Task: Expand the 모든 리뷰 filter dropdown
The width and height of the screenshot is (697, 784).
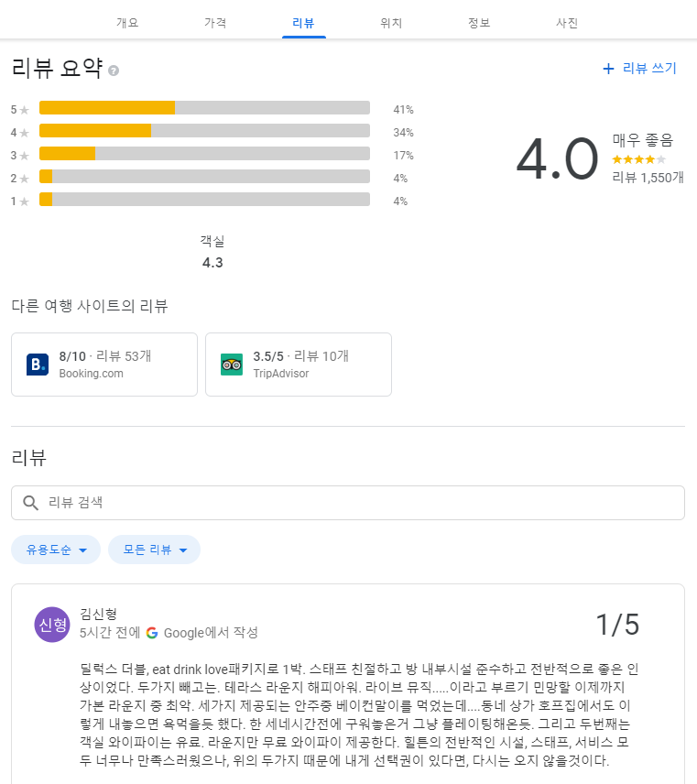Action: [154, 550]
